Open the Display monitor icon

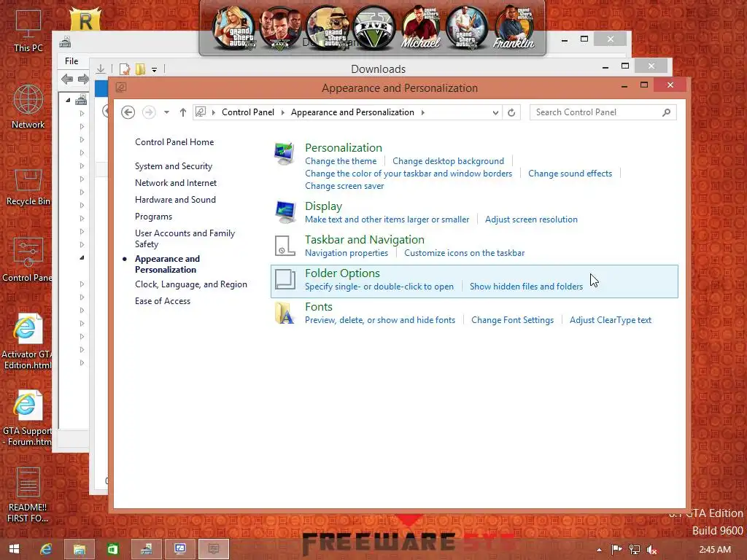coord(285,212)
